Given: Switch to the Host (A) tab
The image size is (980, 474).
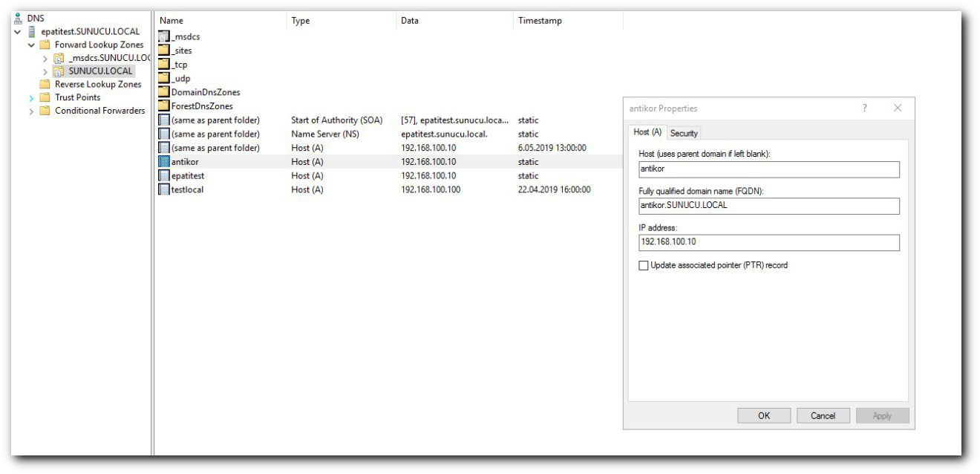Looking at the screenshot, I should pyautogui.click(x=647, y=132).
